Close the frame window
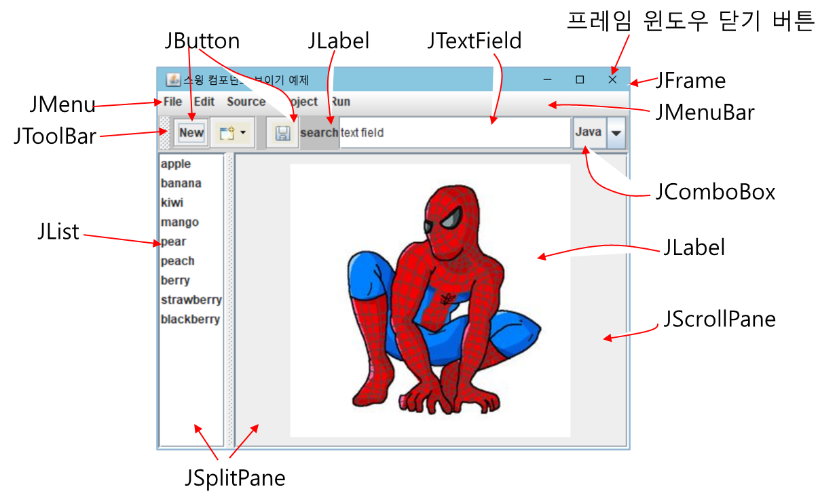 612,80
